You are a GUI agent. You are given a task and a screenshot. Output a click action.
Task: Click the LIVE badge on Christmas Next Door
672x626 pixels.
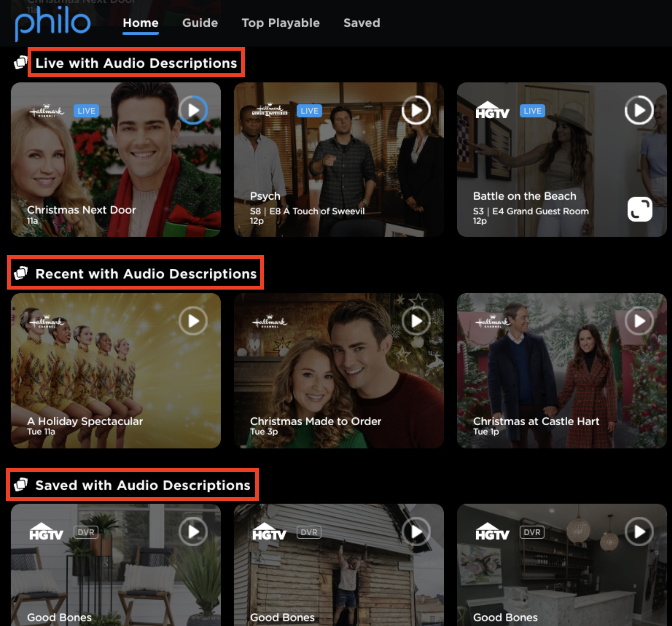[x=86, y=111]
